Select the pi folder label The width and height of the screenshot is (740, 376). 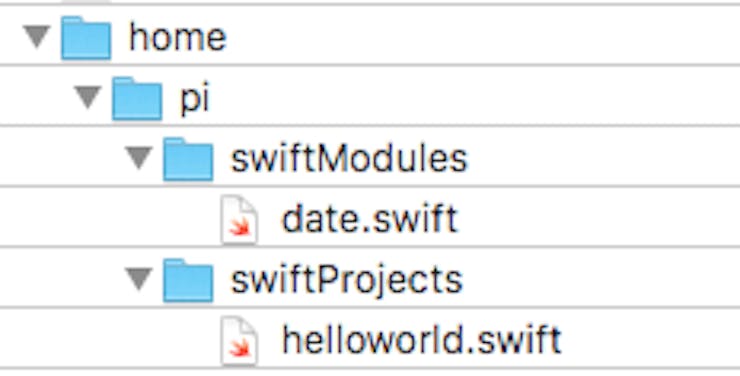[195, 99]
